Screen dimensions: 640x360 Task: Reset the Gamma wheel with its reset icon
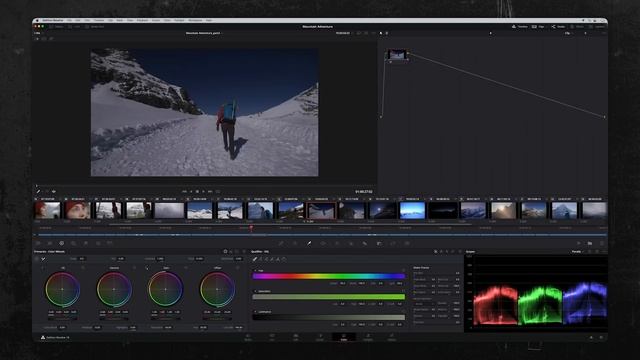coord(135,268)
